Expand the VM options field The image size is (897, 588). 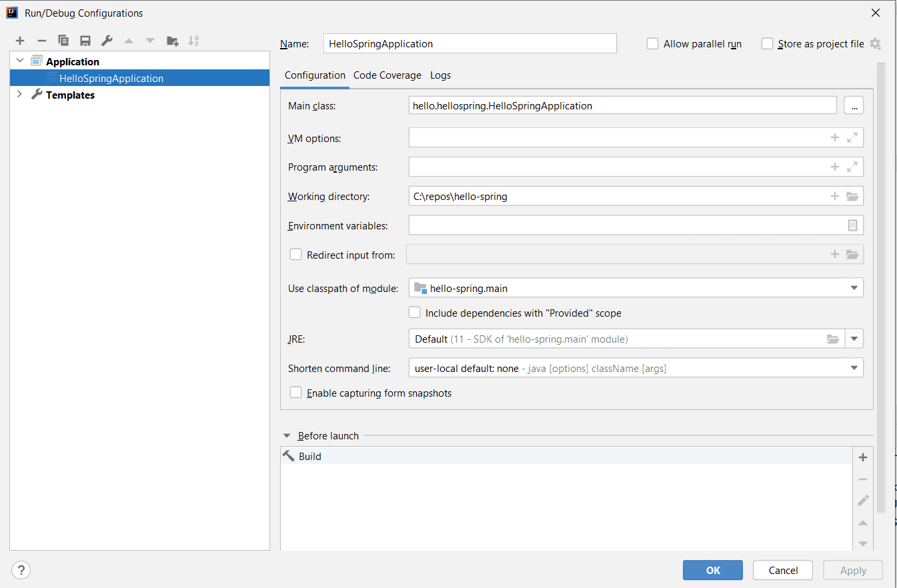tap(852, 137)
